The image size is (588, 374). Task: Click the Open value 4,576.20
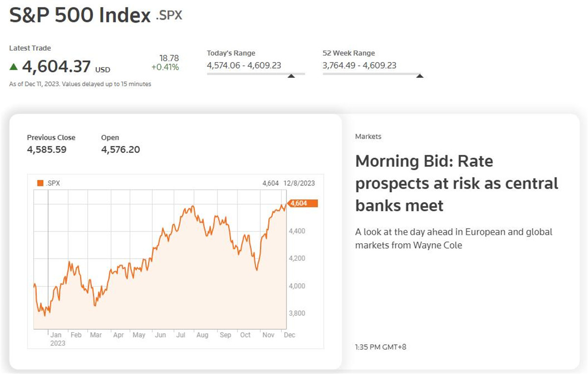[121, 149]
